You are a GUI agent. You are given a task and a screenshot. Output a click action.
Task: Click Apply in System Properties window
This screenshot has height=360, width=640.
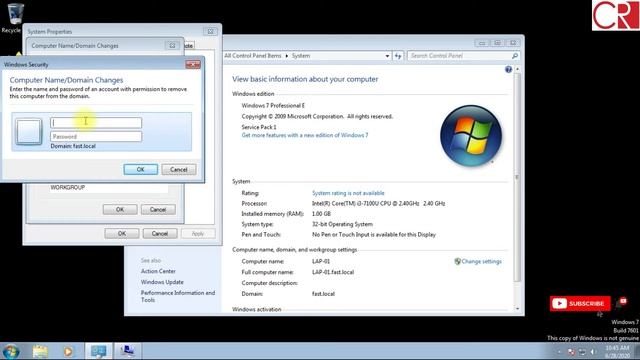198,233
